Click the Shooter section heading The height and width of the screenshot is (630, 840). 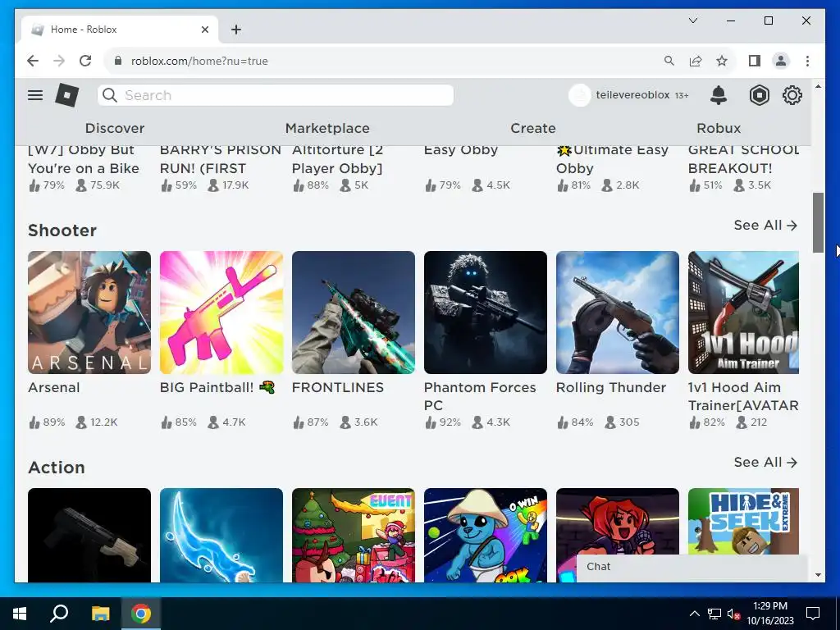62,231
